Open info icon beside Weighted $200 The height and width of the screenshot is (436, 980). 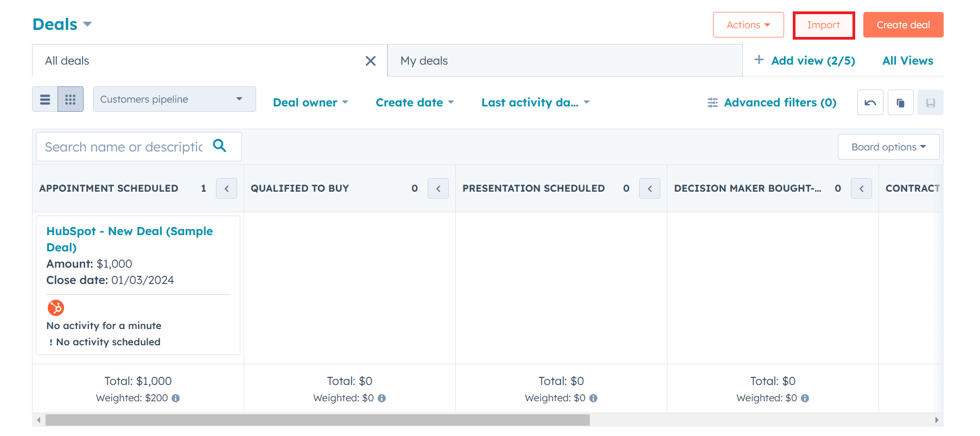[x=176, y=398]
